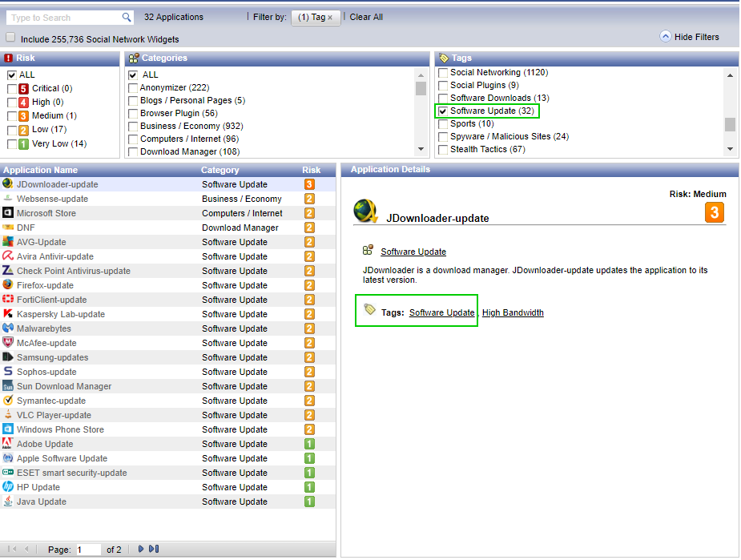Click the search magnifier icon
This screenshot has width=741, height=560.
coord(127,18)
